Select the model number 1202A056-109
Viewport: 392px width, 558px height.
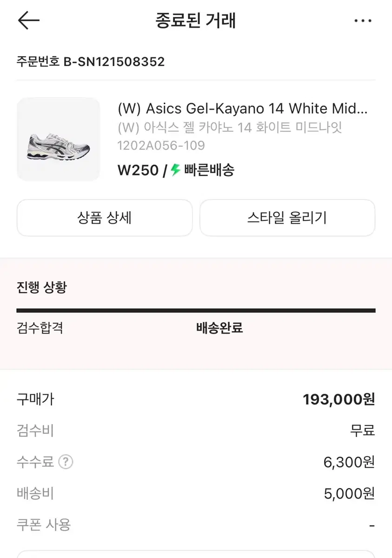[x=161, y=146]
